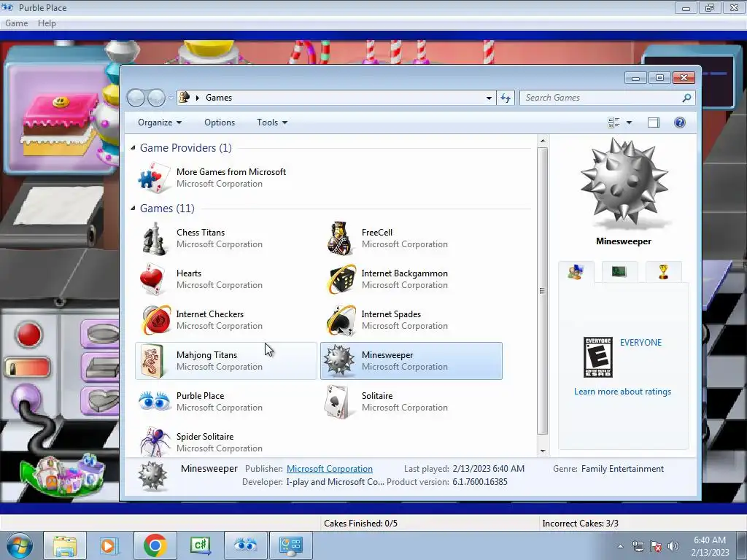Collapse the Games (11) group
Image resolution: width=747 pixels, height=560 pixels.
133,208
